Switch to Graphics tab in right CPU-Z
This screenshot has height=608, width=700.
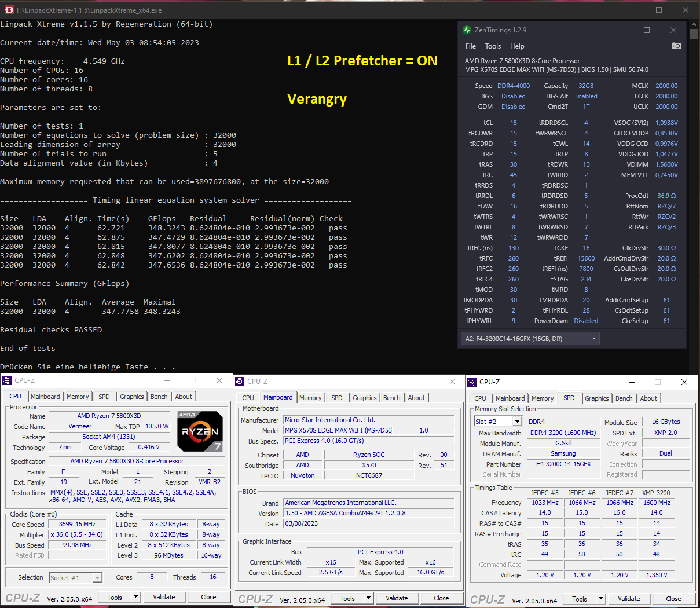pos(597,398)
